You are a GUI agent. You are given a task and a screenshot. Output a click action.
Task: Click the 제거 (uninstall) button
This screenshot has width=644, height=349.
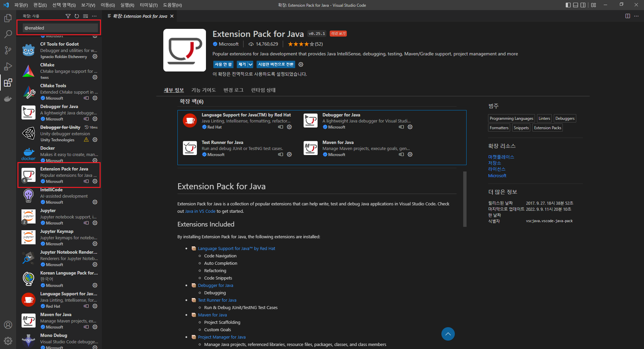242,64
